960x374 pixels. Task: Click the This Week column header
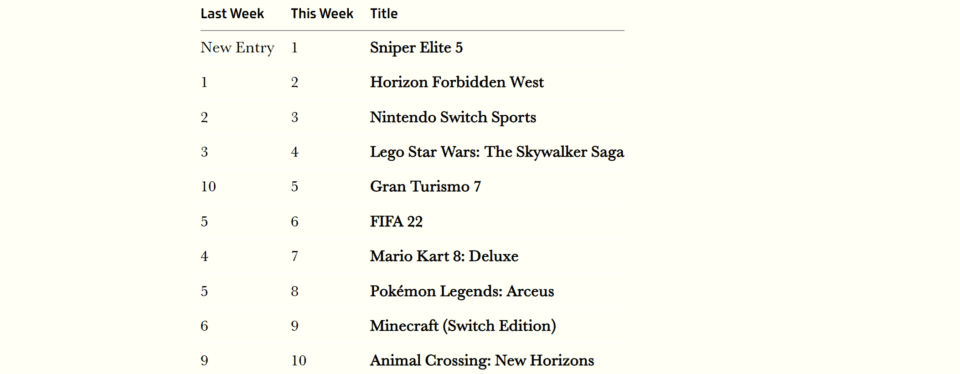pos(322,13)
